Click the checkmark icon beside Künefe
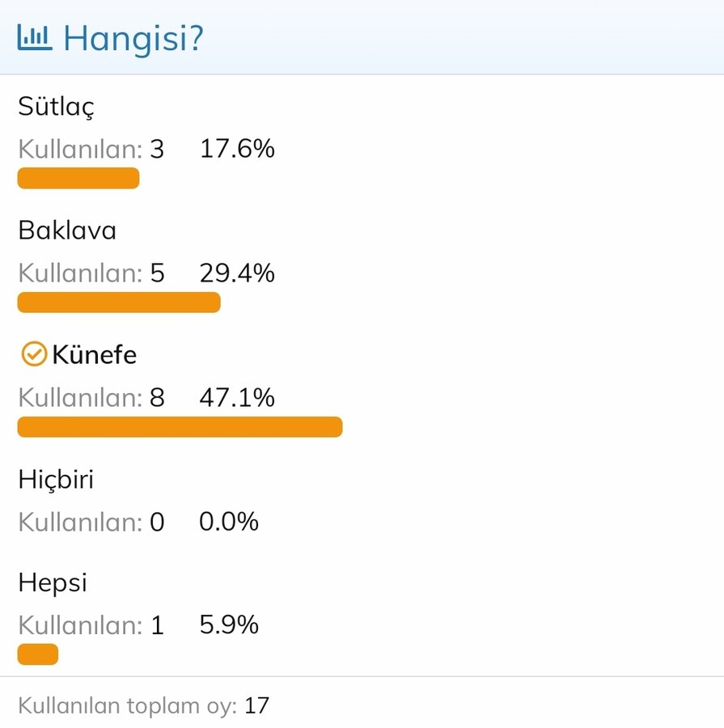The width and height of the screenshot is (724, 728). tap(33, 354)
